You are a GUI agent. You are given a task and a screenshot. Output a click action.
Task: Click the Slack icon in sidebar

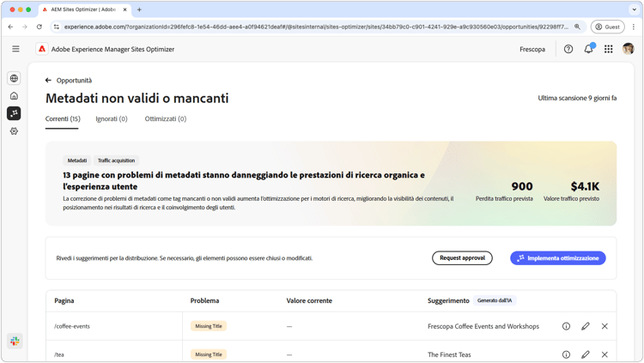tap(15, 341)
